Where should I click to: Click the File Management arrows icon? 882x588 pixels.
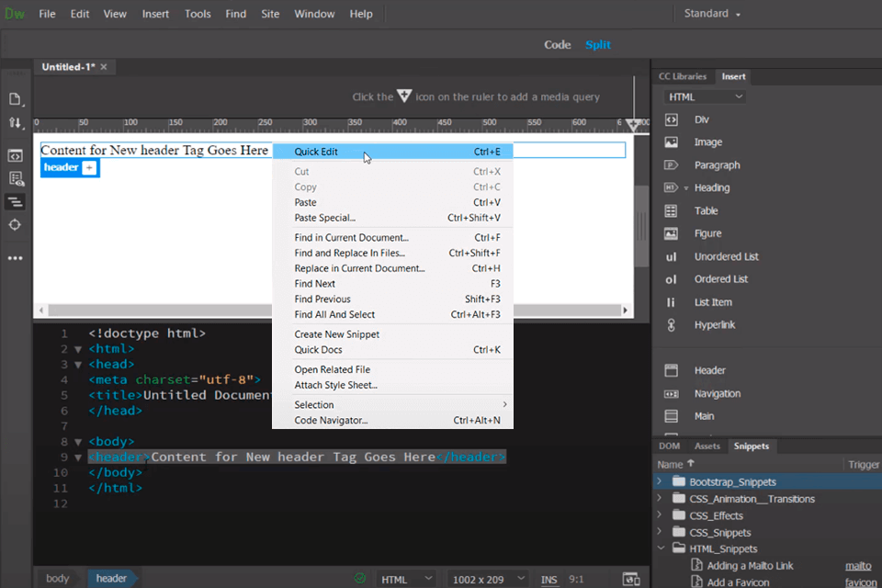16,123
